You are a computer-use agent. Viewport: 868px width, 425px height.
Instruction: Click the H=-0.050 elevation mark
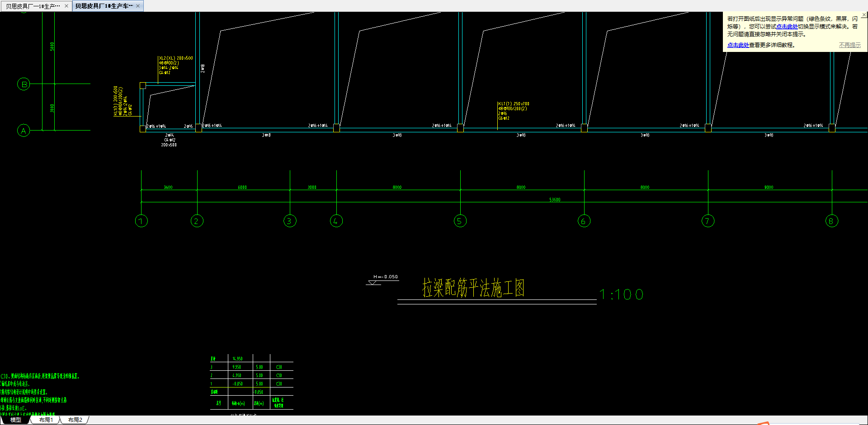[x=386, y=277]
